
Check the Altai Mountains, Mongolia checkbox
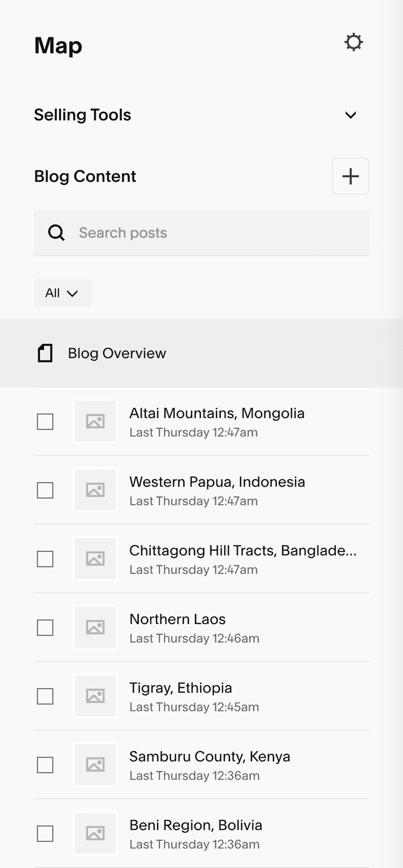point(45,422)
